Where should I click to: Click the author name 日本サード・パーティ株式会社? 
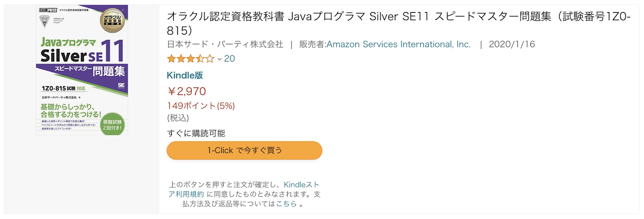(225, 44)
